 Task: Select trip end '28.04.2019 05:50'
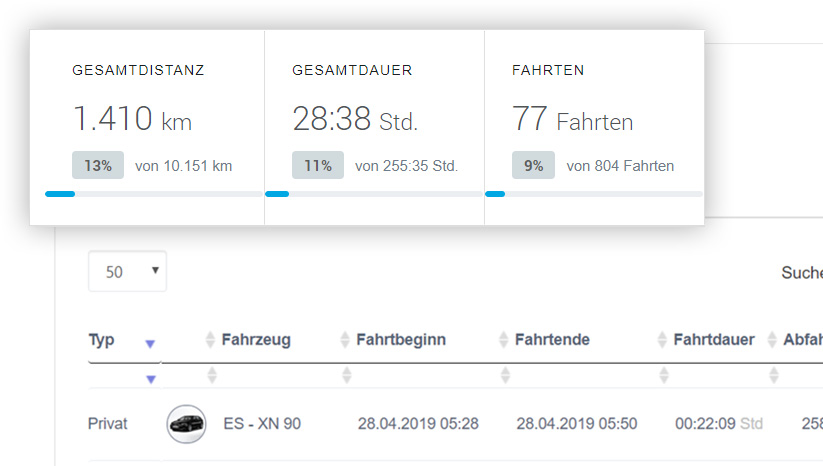pyautogui.click(x=577, y=423)
